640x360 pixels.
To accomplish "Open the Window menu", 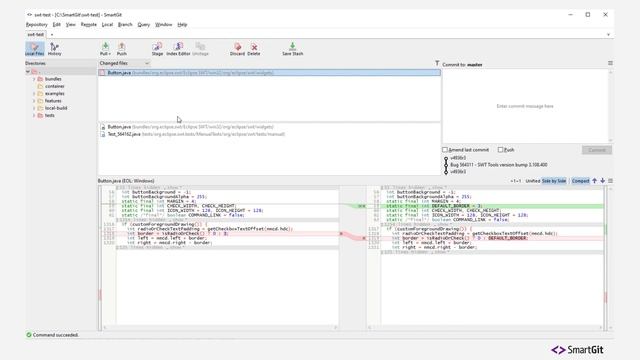I will (x=164, y=24).
